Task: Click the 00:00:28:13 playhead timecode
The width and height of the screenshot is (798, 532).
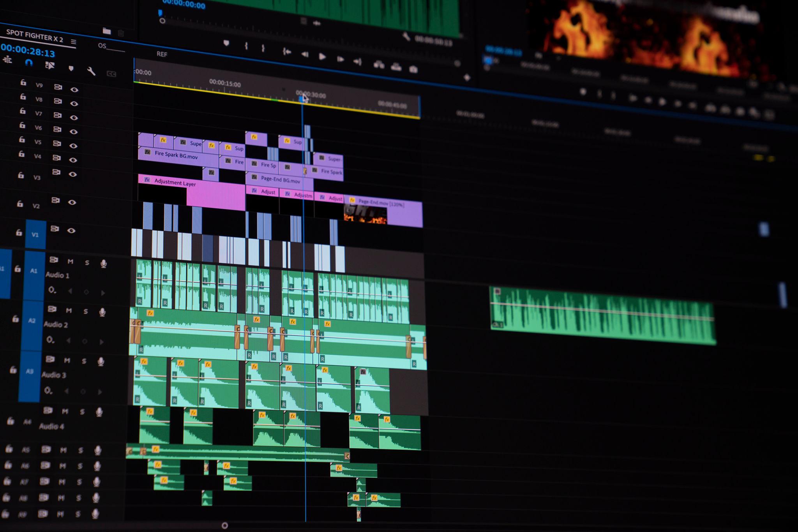Action: 28,51
